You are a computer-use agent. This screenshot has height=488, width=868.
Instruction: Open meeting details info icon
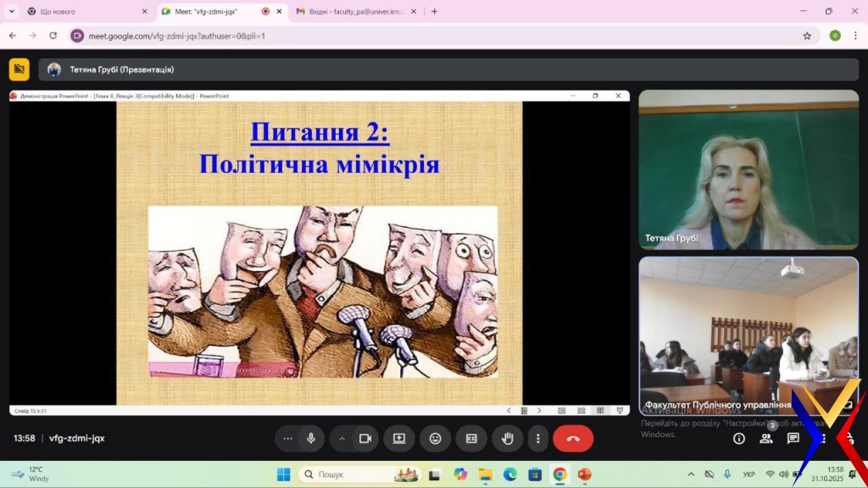[x=739, y=438]
